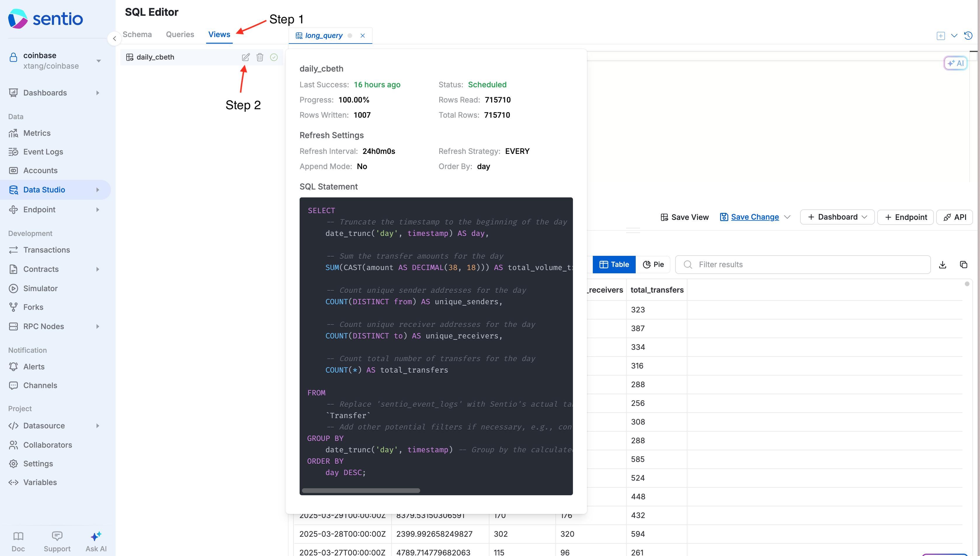Screen dimensions: 980x556
Task: Collapse the sidebar with the chevron button
Action: 114,39
